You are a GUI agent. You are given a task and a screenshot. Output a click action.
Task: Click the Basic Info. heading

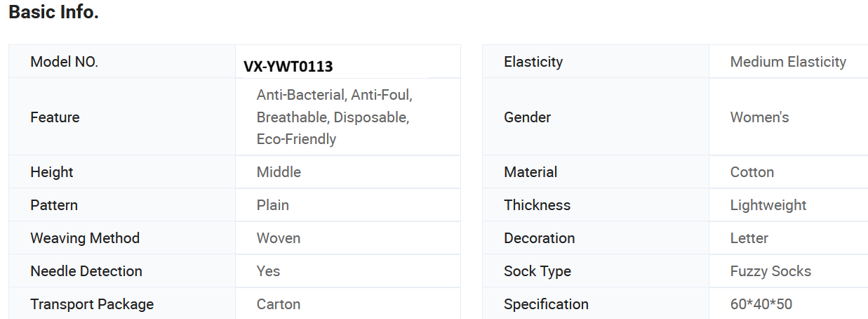[x=53, y=13]
